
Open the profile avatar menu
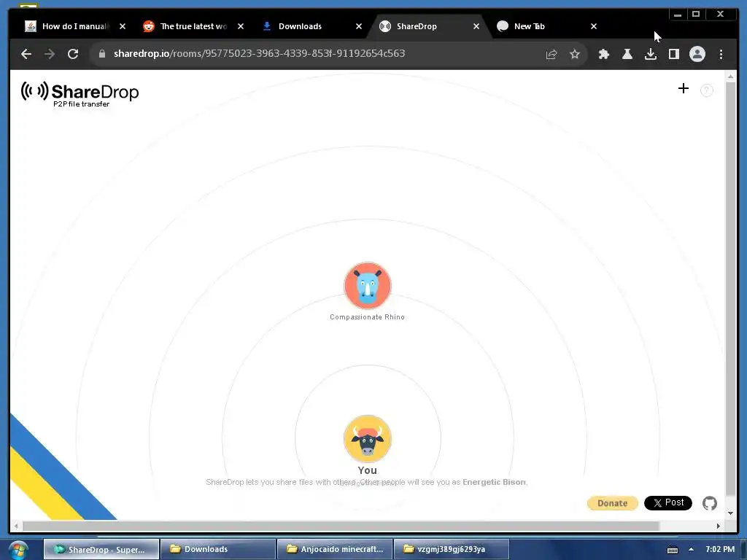(x=697, y=54)
